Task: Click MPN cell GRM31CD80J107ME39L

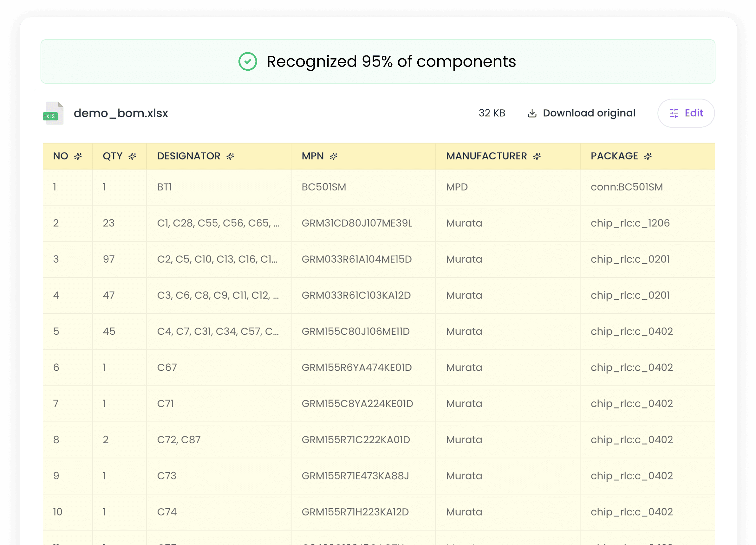Action: pos(363,223)
